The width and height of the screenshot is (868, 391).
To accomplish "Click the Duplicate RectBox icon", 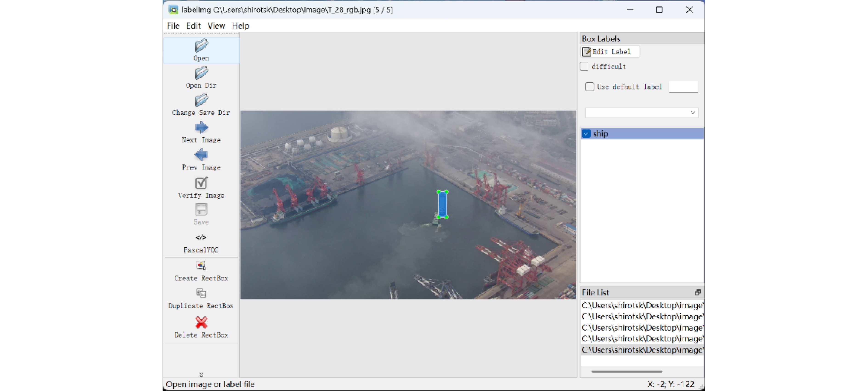I will [x=201, y=293].
